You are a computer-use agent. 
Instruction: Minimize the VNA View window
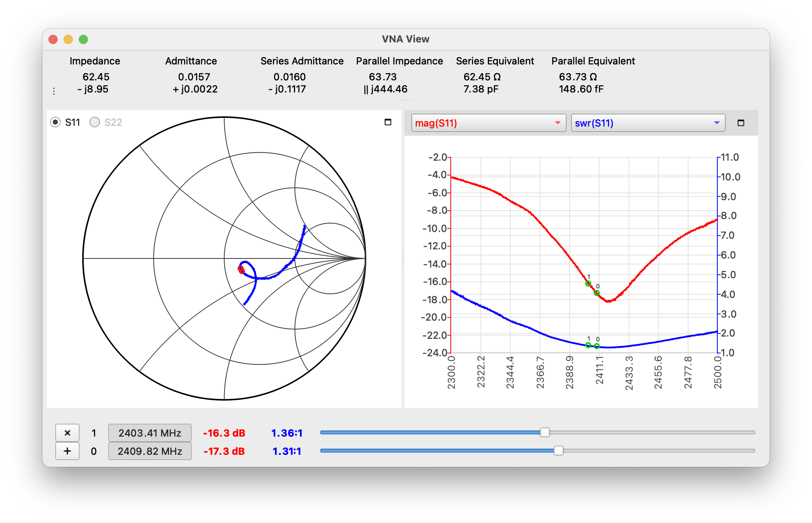coord(68,39)
